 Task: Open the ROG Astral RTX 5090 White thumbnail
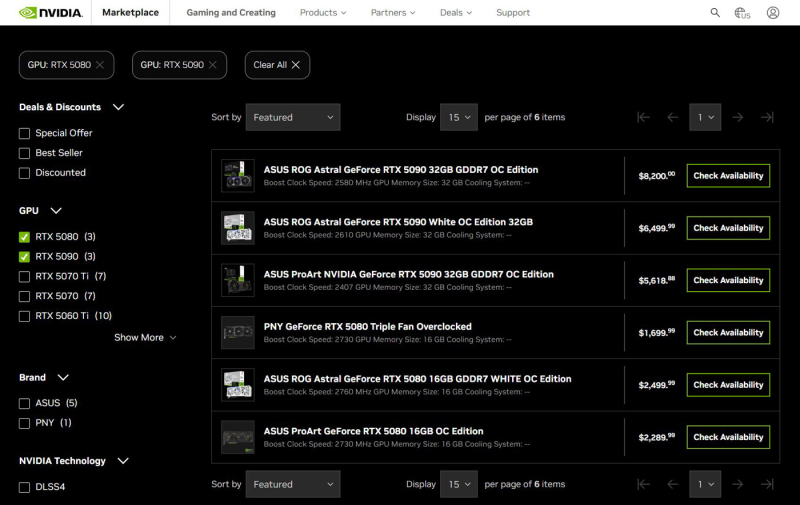click(x=238, y=228)
